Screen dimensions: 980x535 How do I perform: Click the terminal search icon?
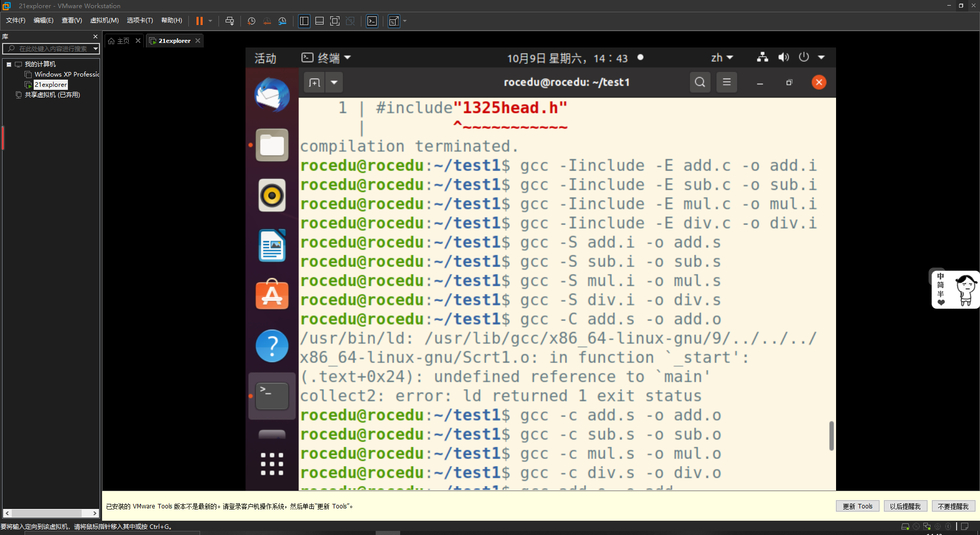point(700,82)
